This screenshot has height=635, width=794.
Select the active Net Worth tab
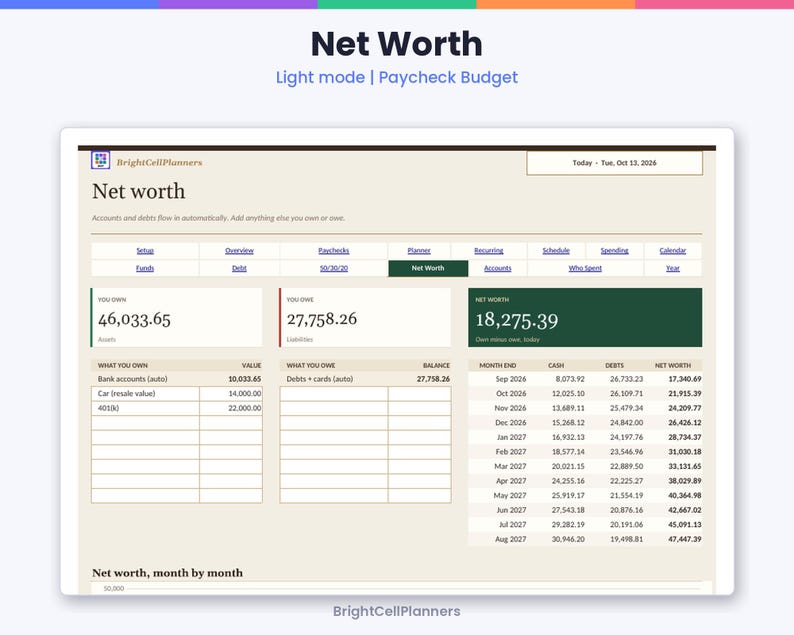pyautogui.click(x=428, y=268)
